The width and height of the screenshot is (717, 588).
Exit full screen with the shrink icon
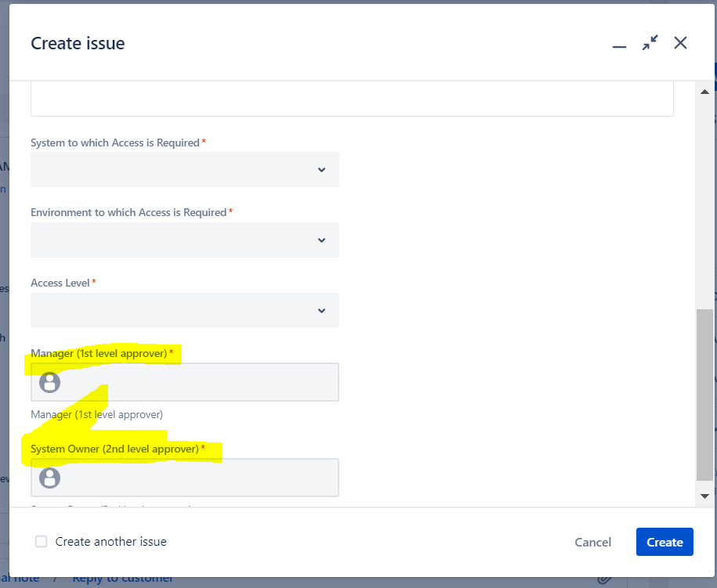coord(650,43)
